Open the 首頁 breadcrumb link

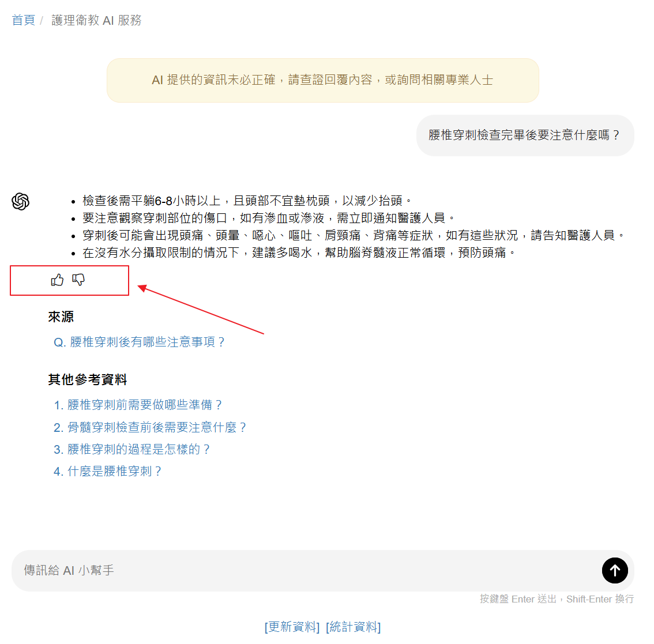pos(23,20)
